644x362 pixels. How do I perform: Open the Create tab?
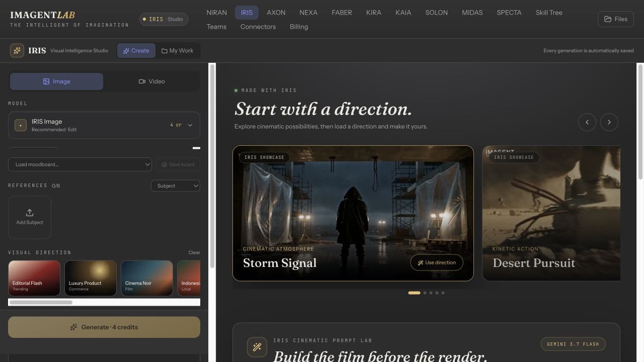click(136, 50)
